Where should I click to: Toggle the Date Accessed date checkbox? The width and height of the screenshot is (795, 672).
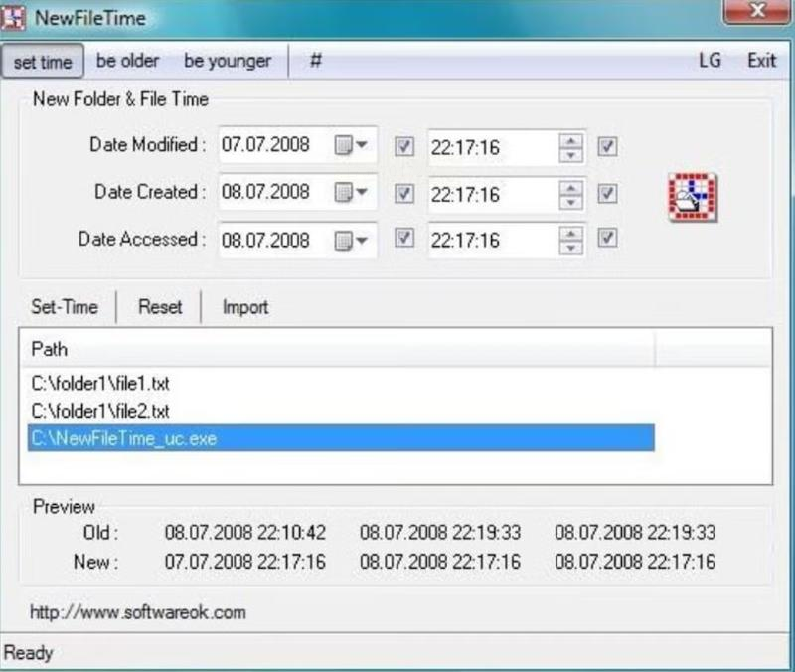[404, 238]
